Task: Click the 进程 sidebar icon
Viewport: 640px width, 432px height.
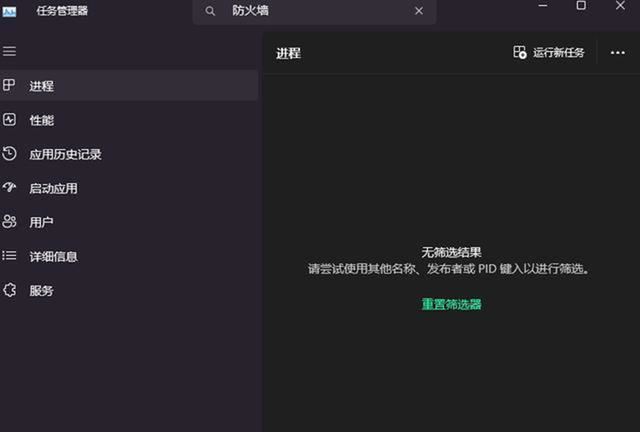Action: coord(9,85)
